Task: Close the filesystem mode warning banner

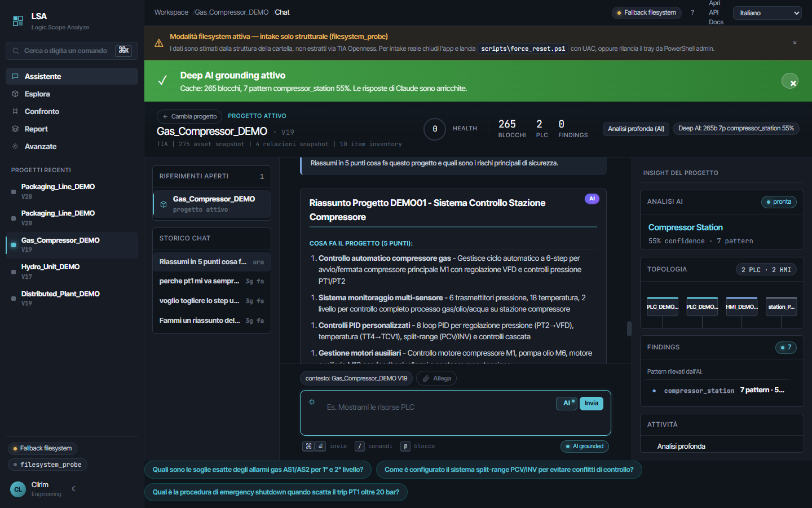Action: 795,43
